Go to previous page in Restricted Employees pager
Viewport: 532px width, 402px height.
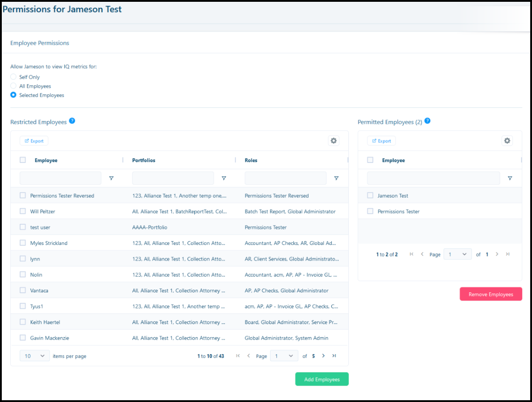(249, 355)
